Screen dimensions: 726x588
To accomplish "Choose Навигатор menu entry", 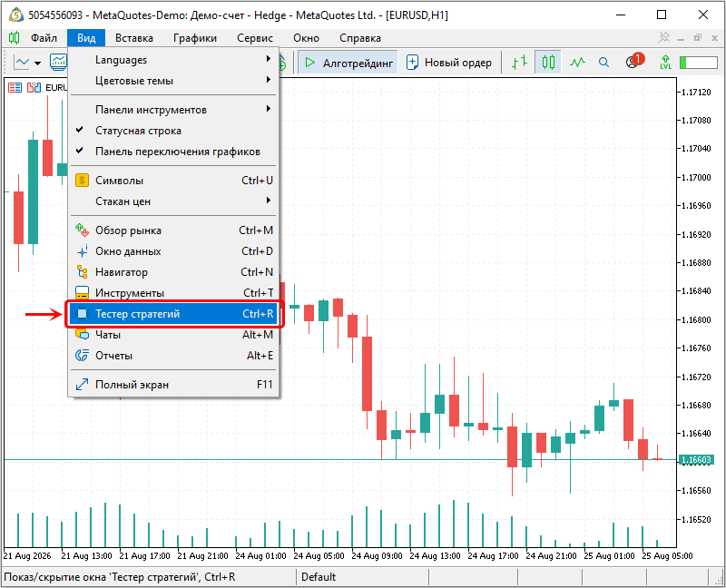I will tap(174, 272).
